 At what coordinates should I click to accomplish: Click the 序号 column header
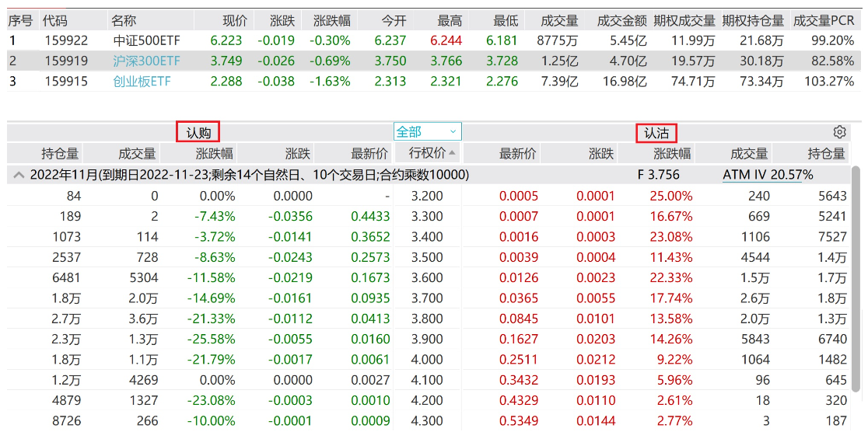pos(20,21)
